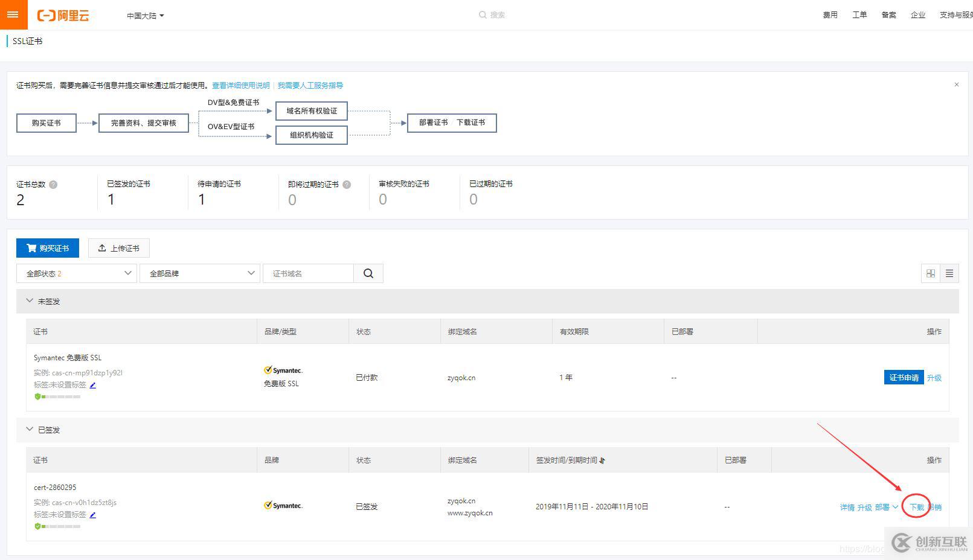Screen dimensions: 973x560
Task: Open the all-status filter dropdown
Action: tap(77, 273)
